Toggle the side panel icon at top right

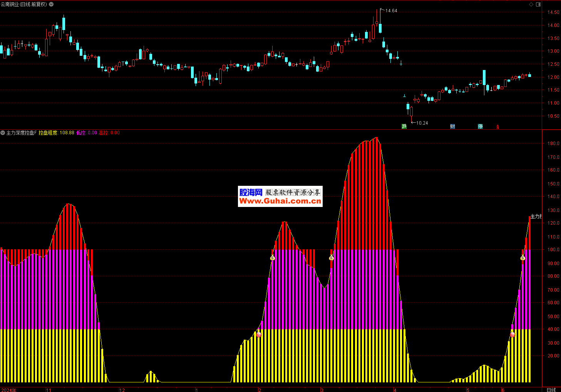[538, 4]
